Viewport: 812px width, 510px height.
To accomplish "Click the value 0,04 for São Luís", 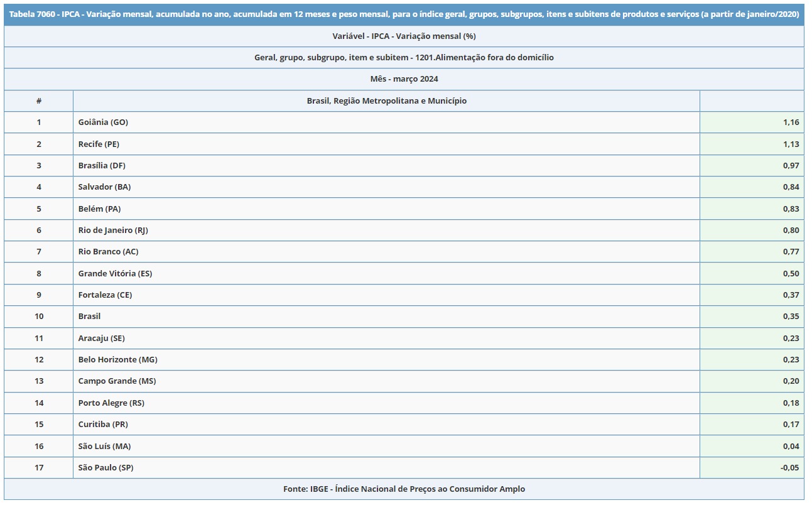I will pyautogui.click(x=791, y=446).
